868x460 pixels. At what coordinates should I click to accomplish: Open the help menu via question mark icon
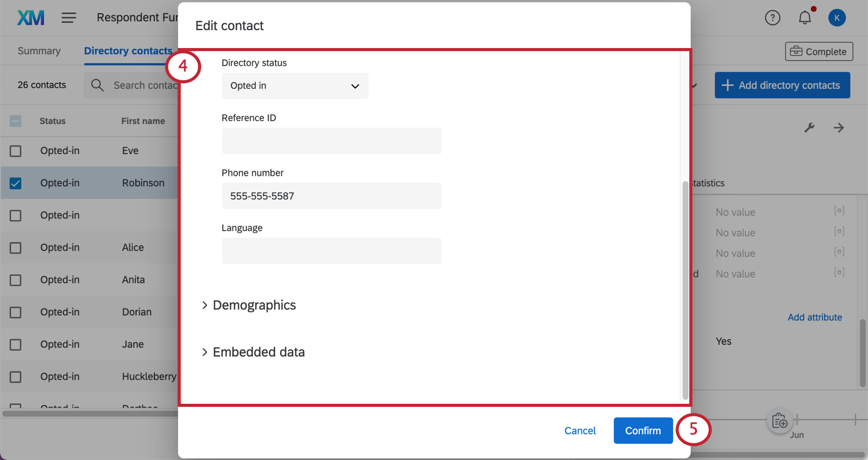click(x=773, y=17)
